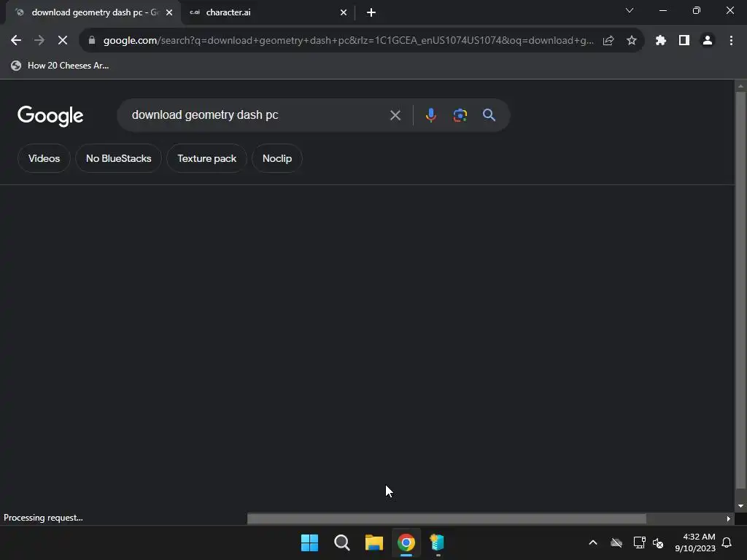This screenshot has width=747, height=560.
Task: Click the vertical scrollbar up arrow
Action: [x=740, y=86]
